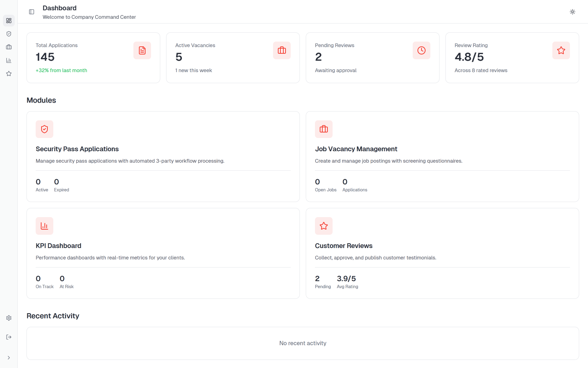This screenshot has width=588, height=368.
Task: Open the KPI chart icon in the sidebar
Action: [8, 60]
